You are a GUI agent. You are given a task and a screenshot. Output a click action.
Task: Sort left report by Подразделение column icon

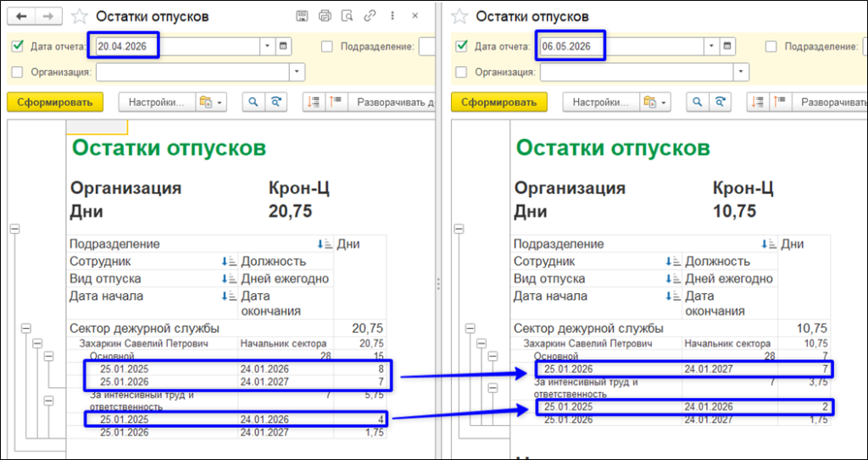[325, 244]
